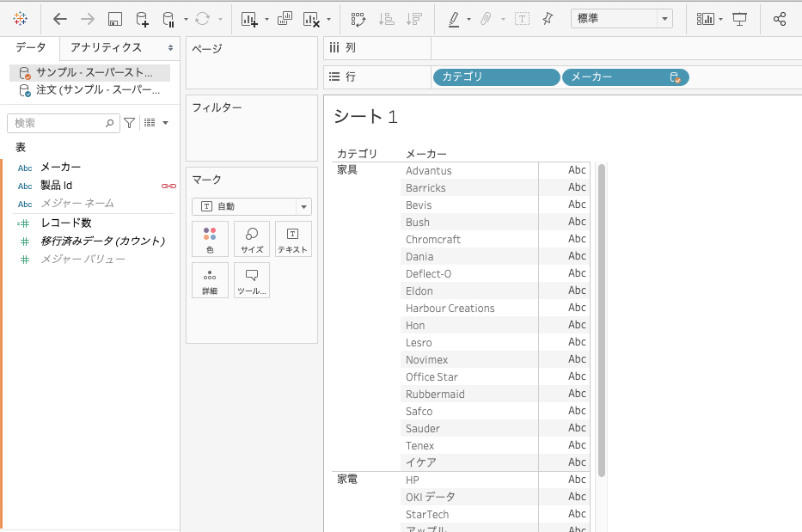Click the redo forward arrow
This screenshot has width=802, height=532.
(x=88, y=19)
